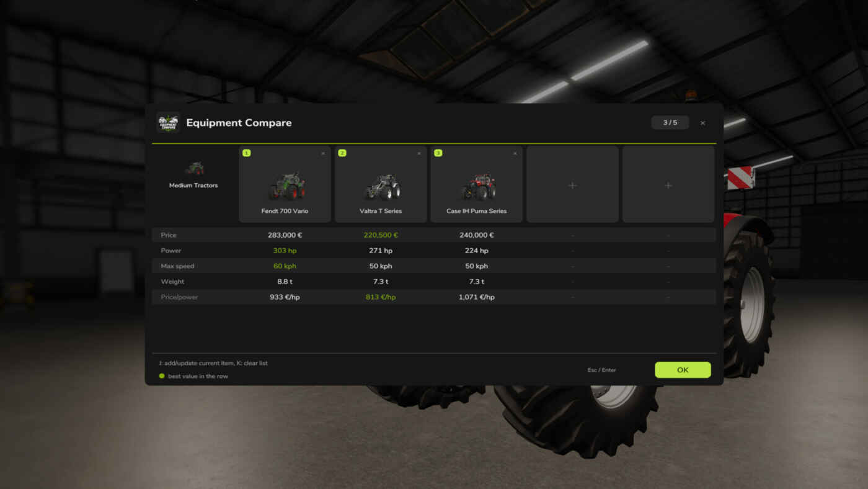
Task: Click the Price/power row label
Action: (179, 297)
